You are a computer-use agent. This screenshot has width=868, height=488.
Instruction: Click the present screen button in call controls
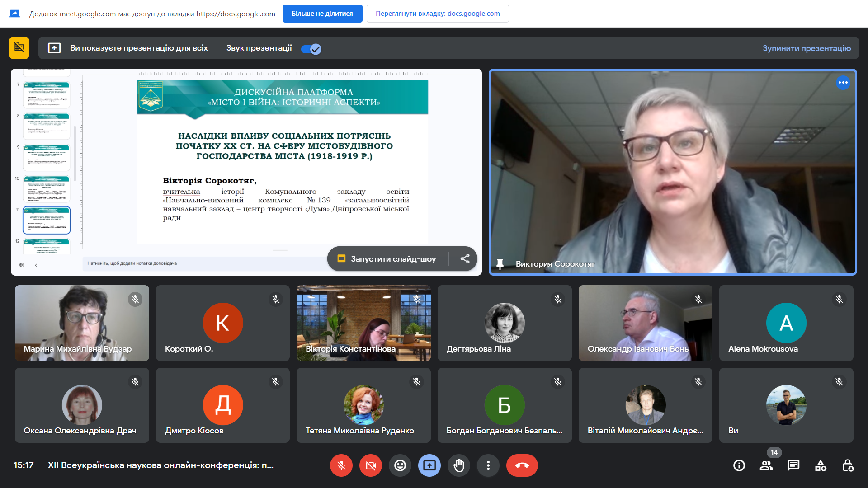429,465
